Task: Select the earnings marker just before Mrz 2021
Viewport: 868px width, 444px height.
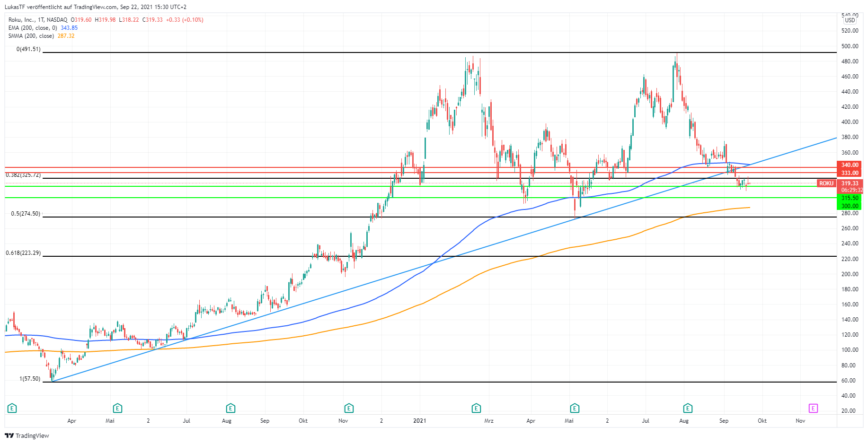Action: [476, 408]
